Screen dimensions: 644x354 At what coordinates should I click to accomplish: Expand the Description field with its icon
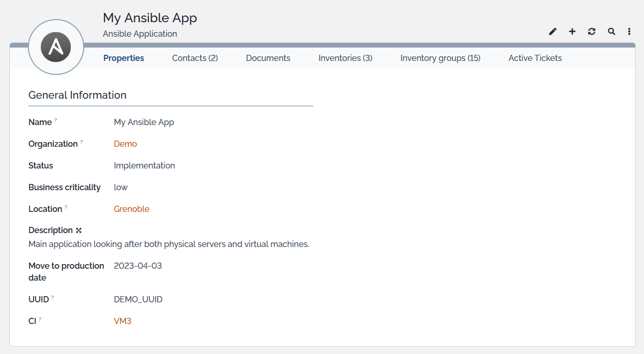click(79, 230)
